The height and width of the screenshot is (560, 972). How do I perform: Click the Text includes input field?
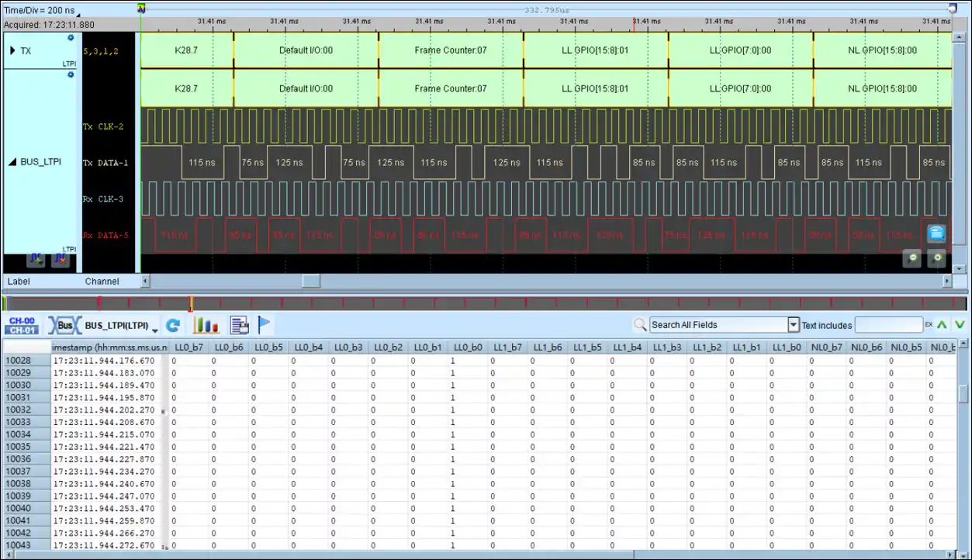click(x=887, y=325)
